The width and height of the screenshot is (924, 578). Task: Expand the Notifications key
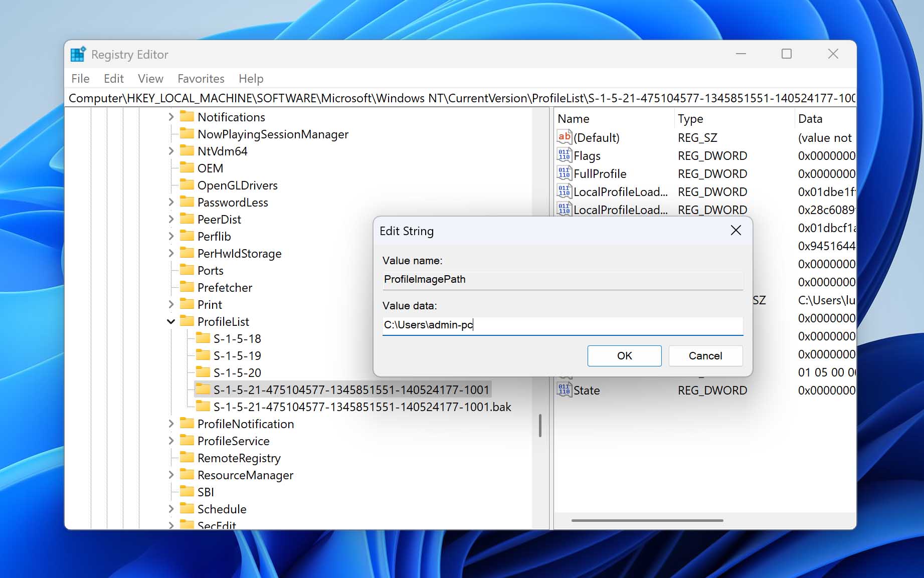tap(171, 117)
